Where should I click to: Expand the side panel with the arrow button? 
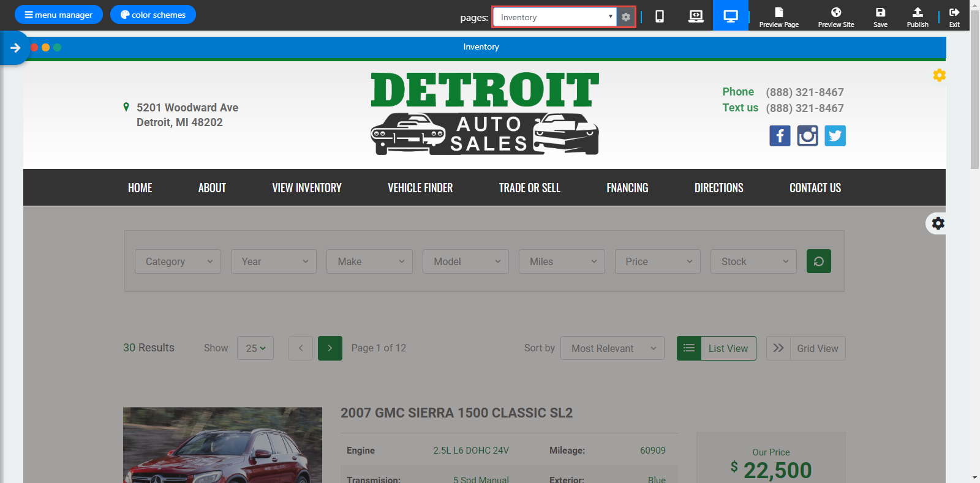[15, 48]
